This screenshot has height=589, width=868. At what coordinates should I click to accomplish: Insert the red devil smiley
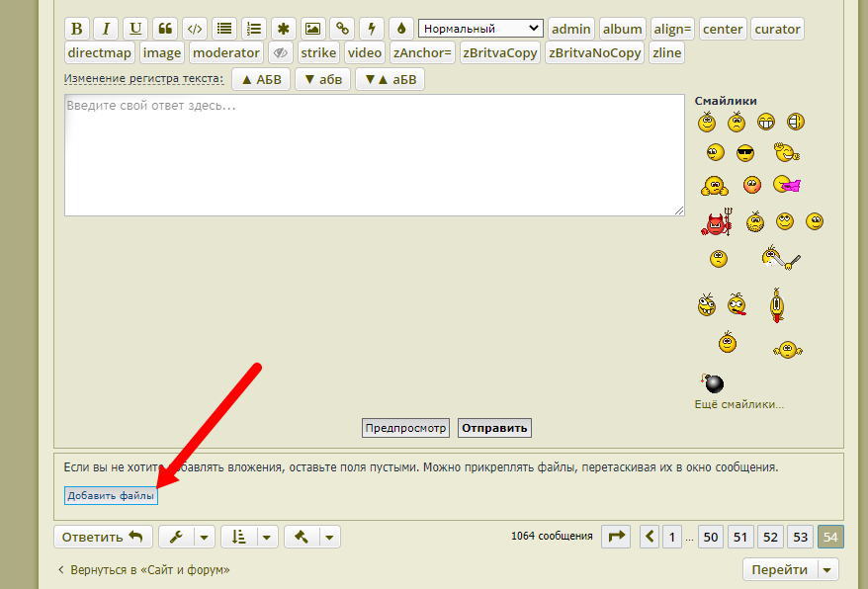(715, 223)
